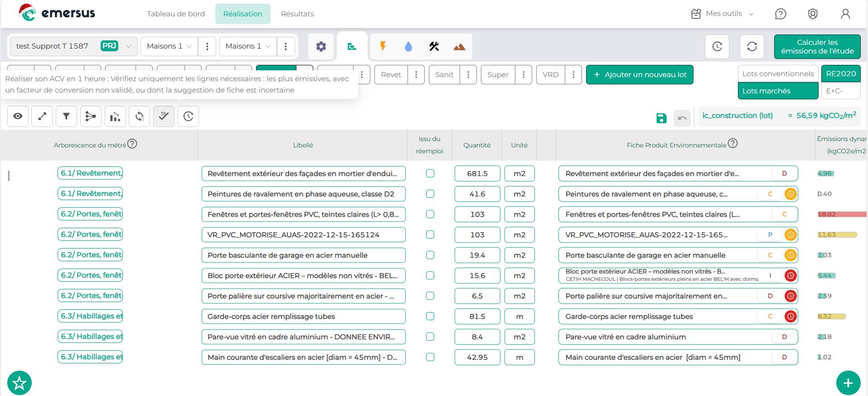This screenshot has height=396, width=868.
Task: Check réemploi box for Peintures de ravalement
Action: (x=430, y=194)
